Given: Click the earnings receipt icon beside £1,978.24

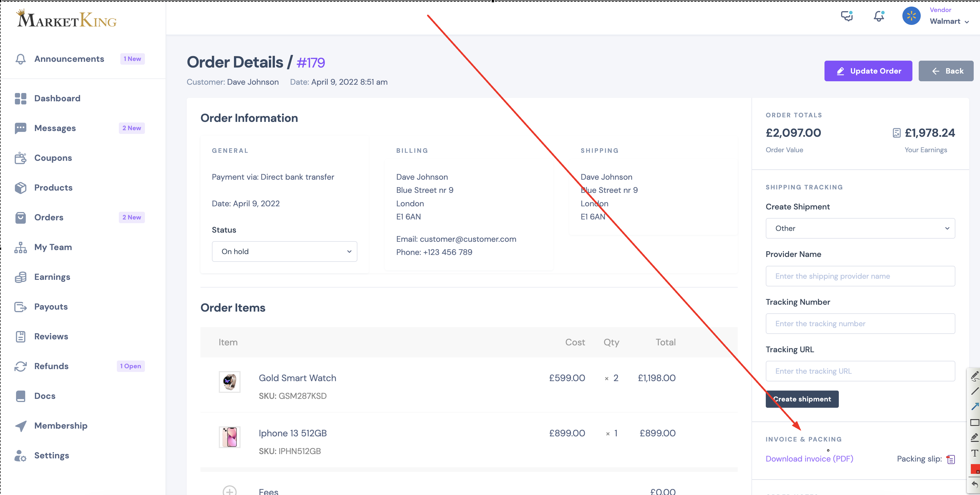Looking at the screenshot, I should (x=897, y=133).
